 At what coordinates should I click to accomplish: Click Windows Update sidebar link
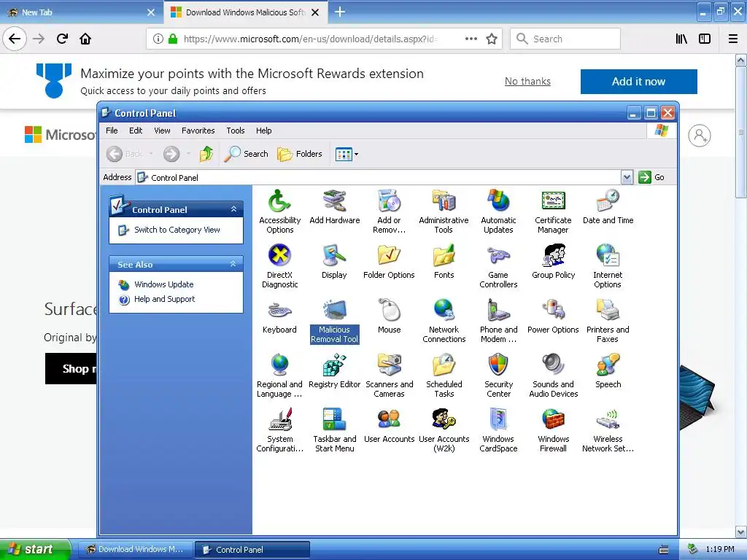tap(164, 284)
